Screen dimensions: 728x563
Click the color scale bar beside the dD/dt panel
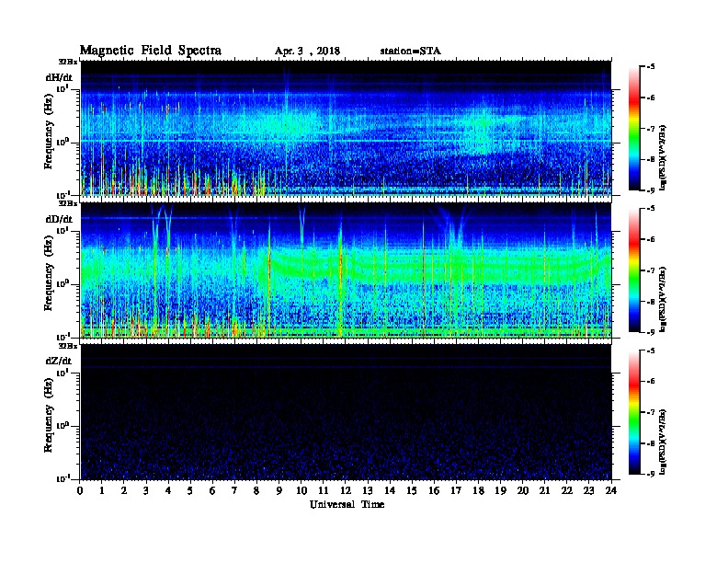[633, 270]
